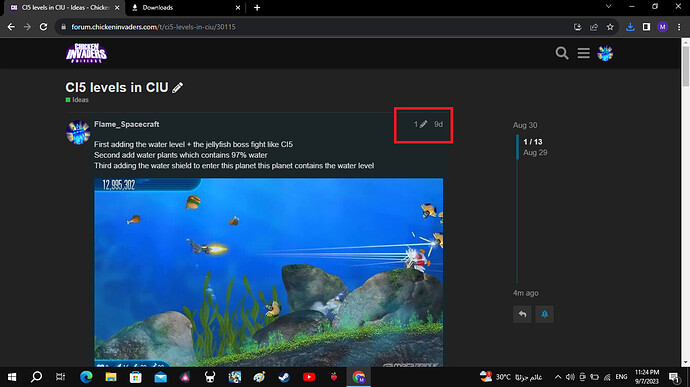690x387 pixels.
Task: Launch Microsoft Edge from taskbar
Action: click(x=86, y=377)
